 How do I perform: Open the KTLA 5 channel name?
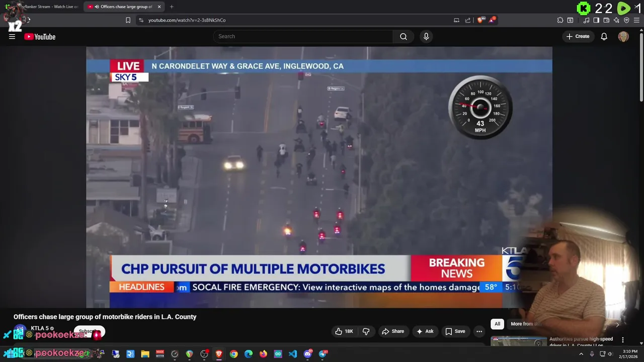[x=40, y=328]
